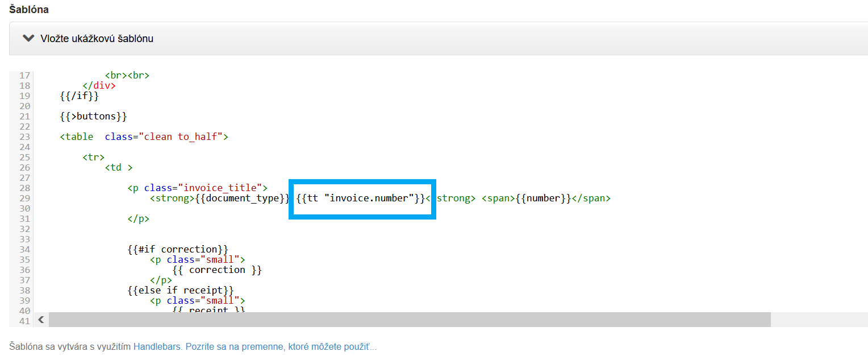Click the {{tt "invoice.number"}} helper code
868x364 pixels.
tap(361, 198)
